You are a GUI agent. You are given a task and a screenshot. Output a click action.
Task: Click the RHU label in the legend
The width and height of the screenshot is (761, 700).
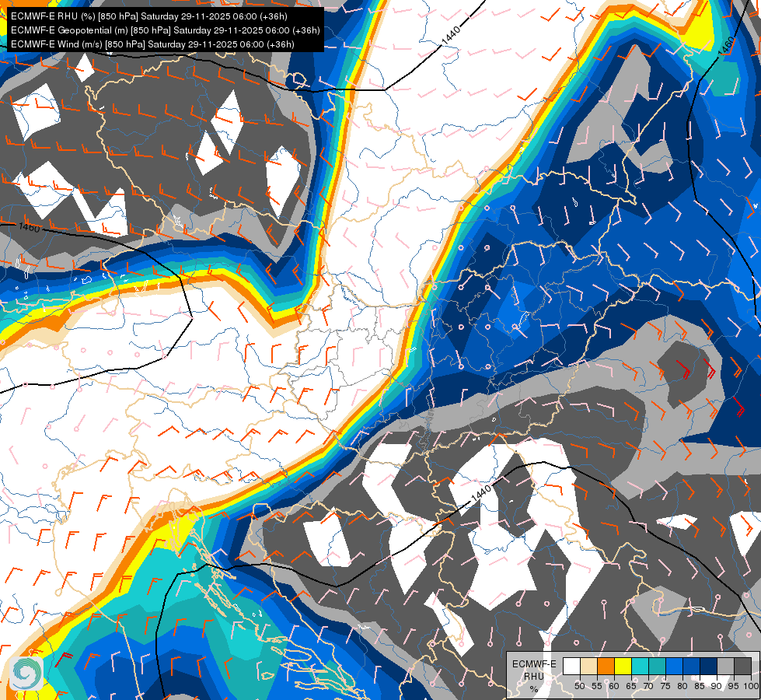(x=534, y=677)
